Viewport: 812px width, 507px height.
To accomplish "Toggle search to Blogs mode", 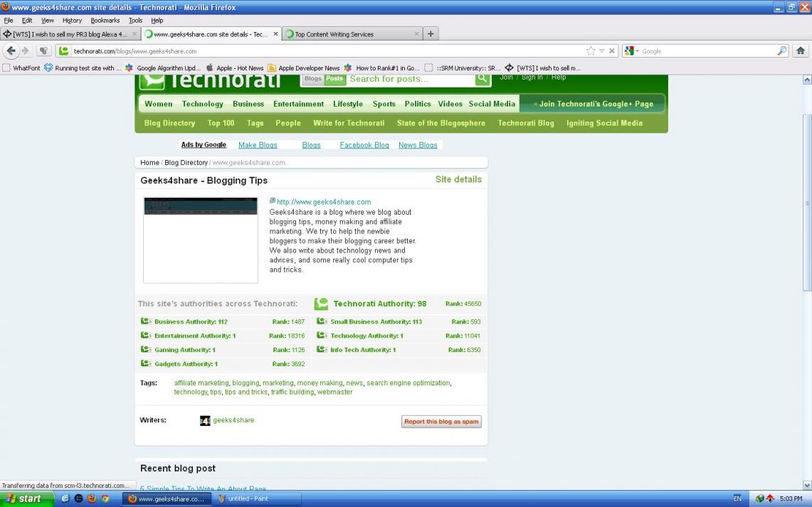I will pyautogui.click(x=313, y=79).
